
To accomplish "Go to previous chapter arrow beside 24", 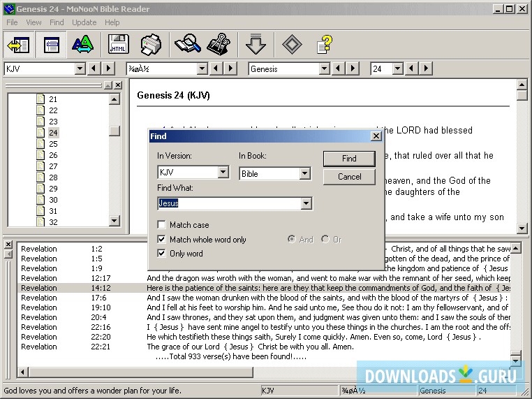I will (411, 68).
